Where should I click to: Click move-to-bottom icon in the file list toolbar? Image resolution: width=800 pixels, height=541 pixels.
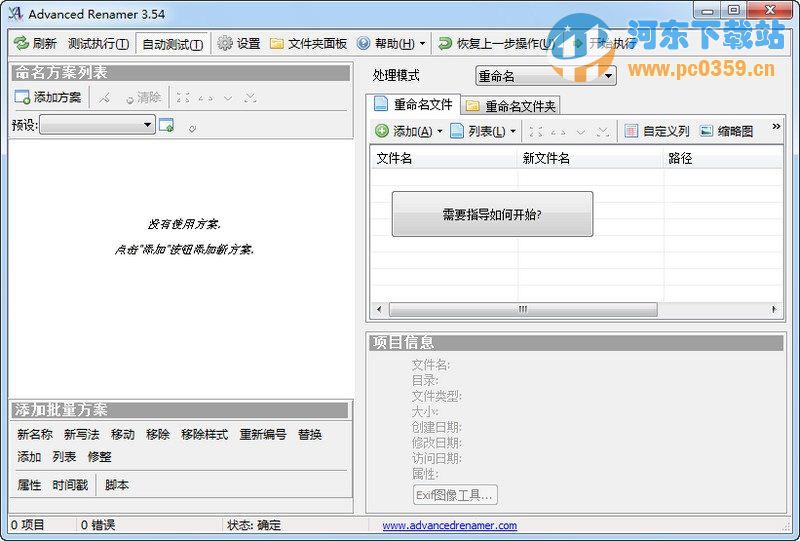pyautogui.click(x=603, y=132)
